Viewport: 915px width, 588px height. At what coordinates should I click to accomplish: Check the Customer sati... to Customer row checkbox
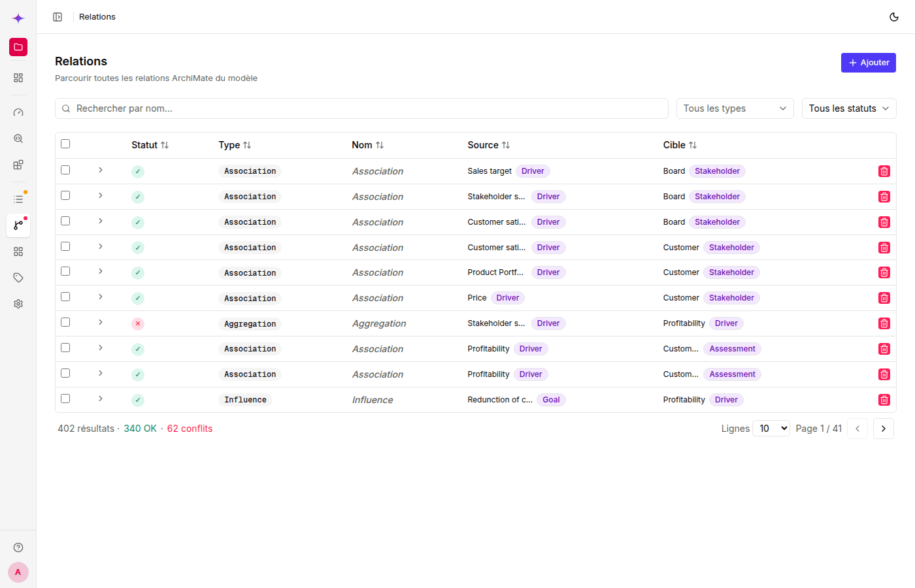[x=65, y=246]
